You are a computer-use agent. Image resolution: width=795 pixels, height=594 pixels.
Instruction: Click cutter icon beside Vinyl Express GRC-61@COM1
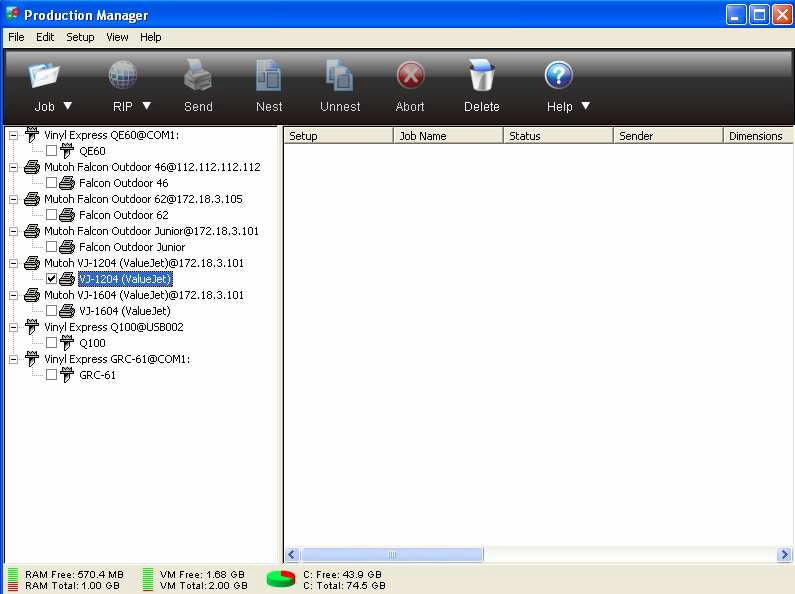coord(32,359)
